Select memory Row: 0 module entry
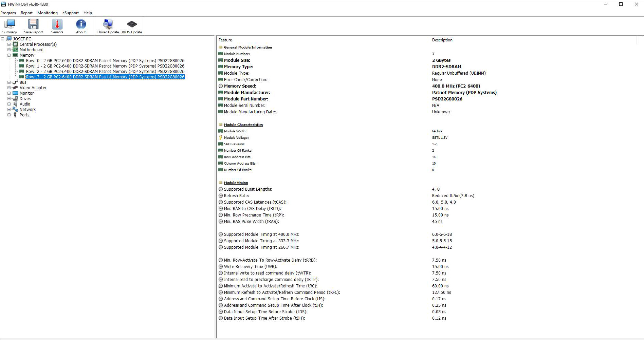The width and height of the screenshot is (644, 340). point(105,61)
